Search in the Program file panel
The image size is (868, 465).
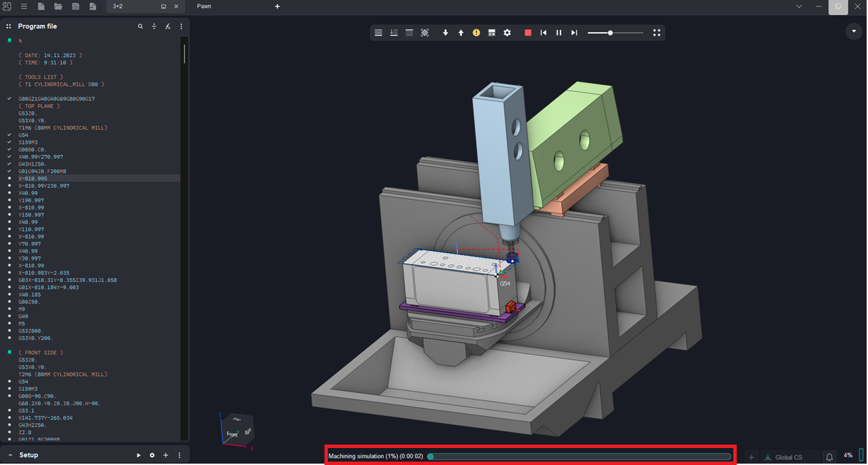140,27
